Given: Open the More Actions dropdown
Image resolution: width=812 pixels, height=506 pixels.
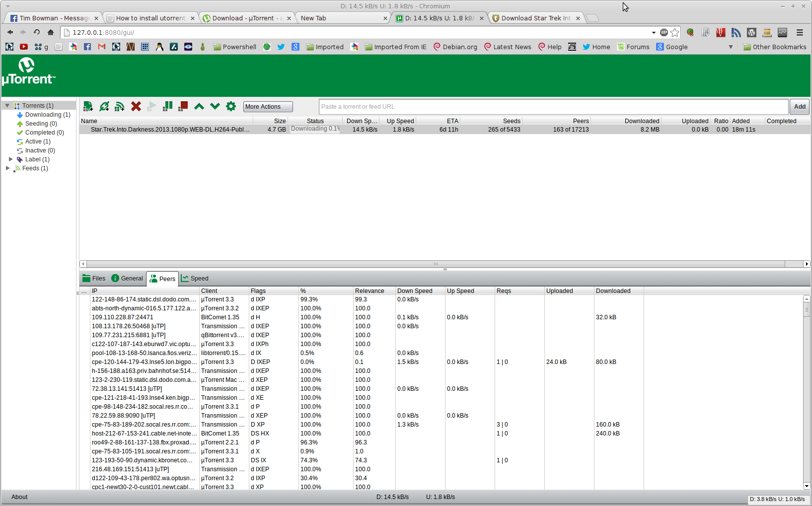Looking at the screenshot, I should click(268, 107).
